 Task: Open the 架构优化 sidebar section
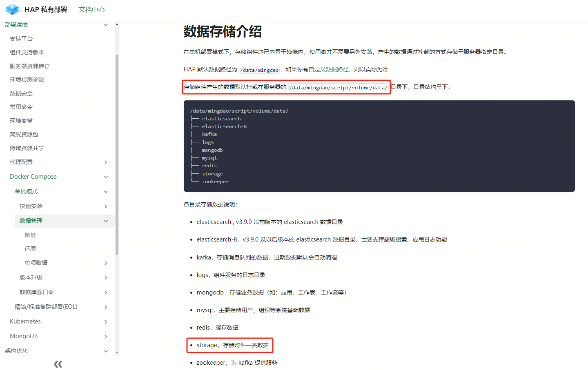click(16, 351)
